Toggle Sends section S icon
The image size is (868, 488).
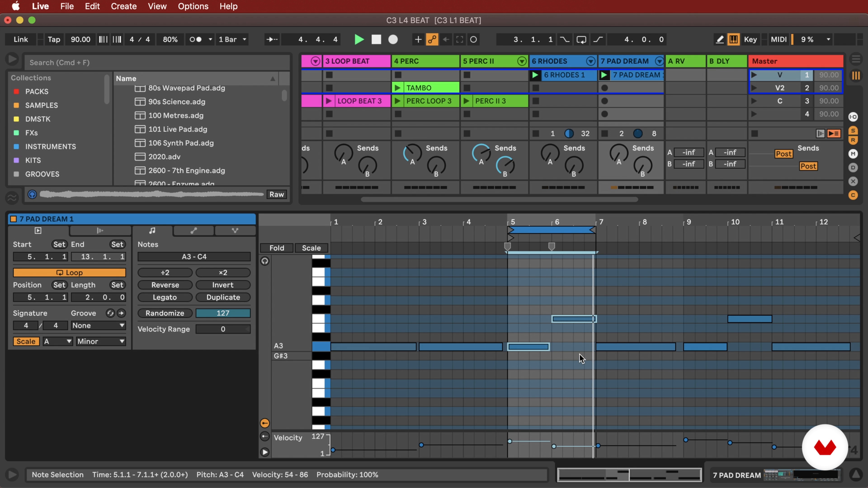point(853,130)
